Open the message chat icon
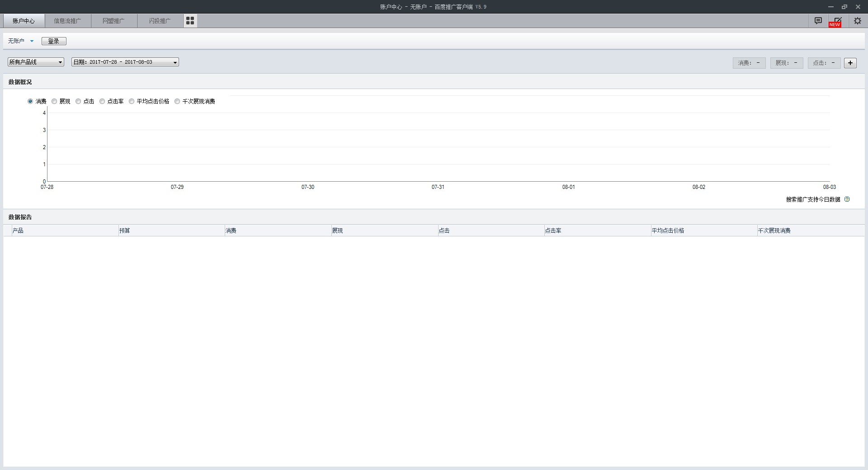This screenshot has height=470, width=868. click(818, 21)
